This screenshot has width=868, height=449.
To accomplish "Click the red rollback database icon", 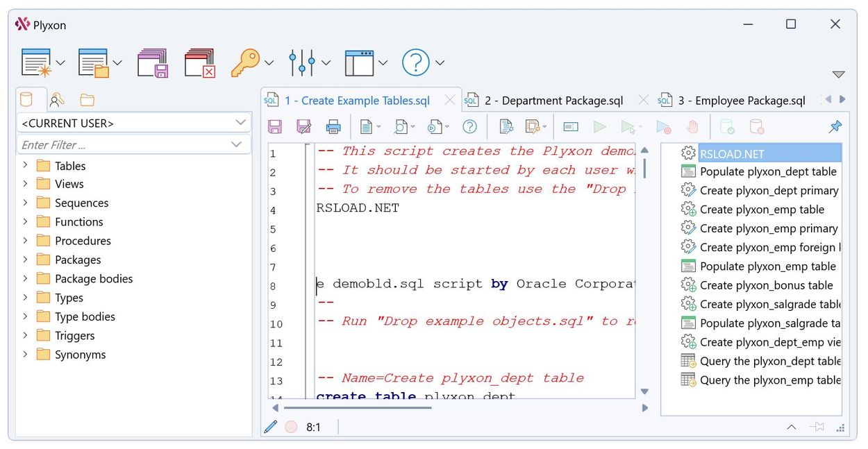I will (757, 127).
